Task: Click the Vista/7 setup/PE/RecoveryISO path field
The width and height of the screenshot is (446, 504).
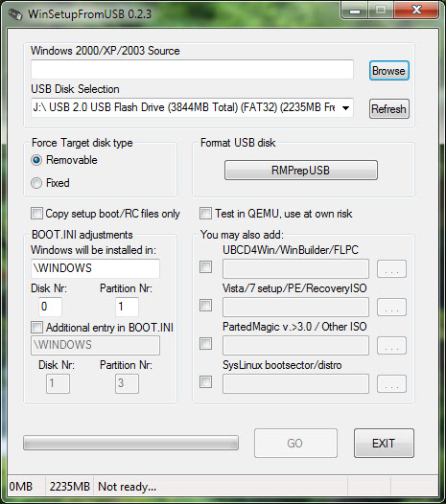Action: [295, 307]
